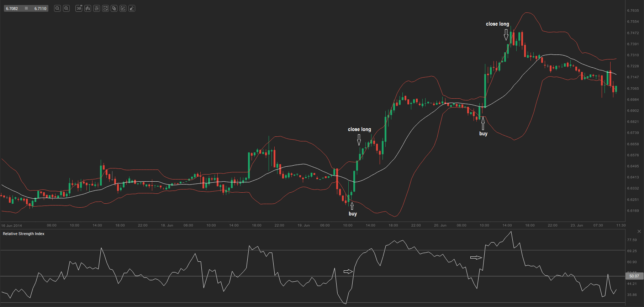Click the overlapping squares copy chart icon
644x307 pixels.
pyautogui.click(x=114, y=9)
